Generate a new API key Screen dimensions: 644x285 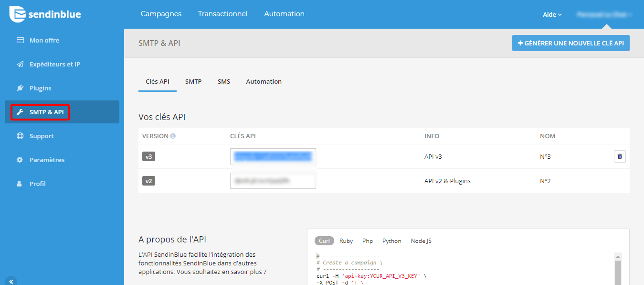[x=571, y=43]
